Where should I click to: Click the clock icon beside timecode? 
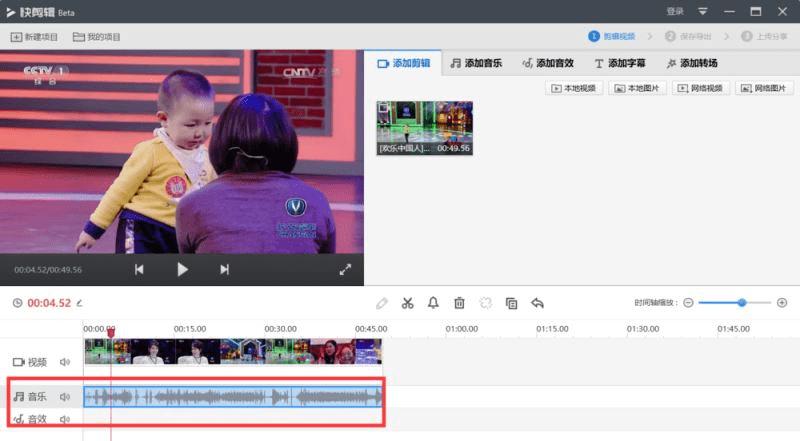click(17, 303)
